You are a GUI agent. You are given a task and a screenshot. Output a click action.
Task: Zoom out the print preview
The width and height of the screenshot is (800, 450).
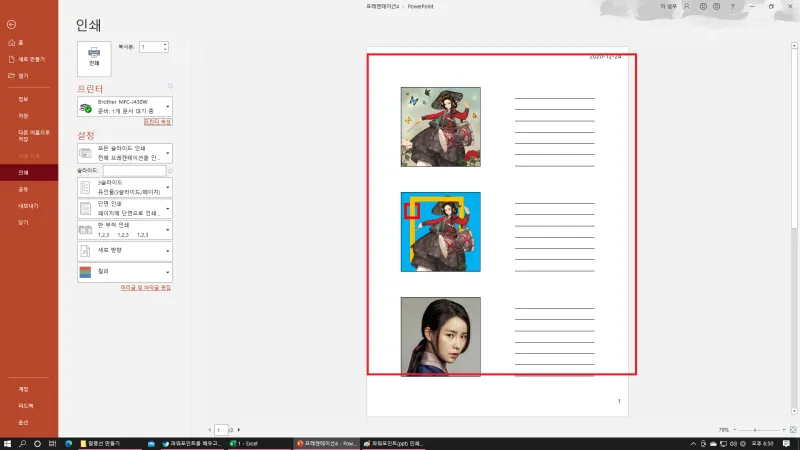coord(735,430)
